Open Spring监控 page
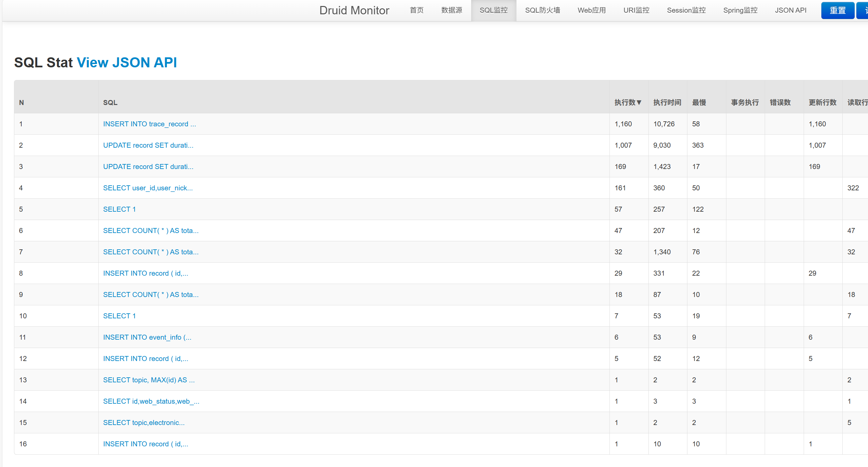This screenshot has height=467, width=868. [x=740, y=10]
